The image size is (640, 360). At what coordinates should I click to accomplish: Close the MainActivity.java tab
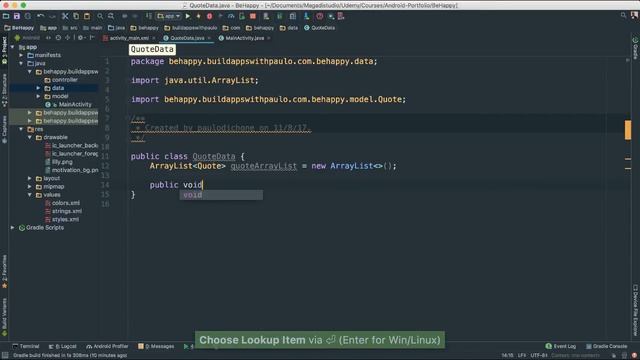point(269,38)
